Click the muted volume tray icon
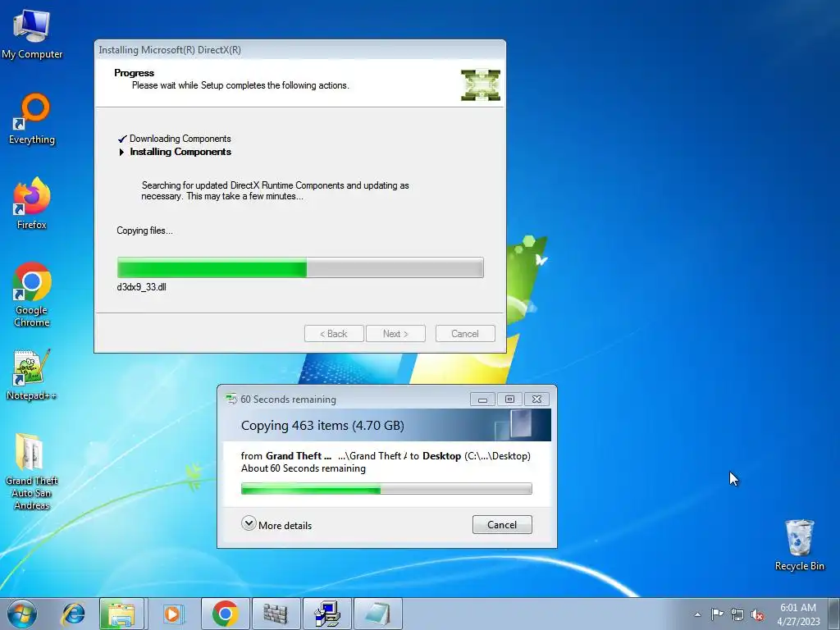This screenshot has width=840, height=630. (757, 614)
